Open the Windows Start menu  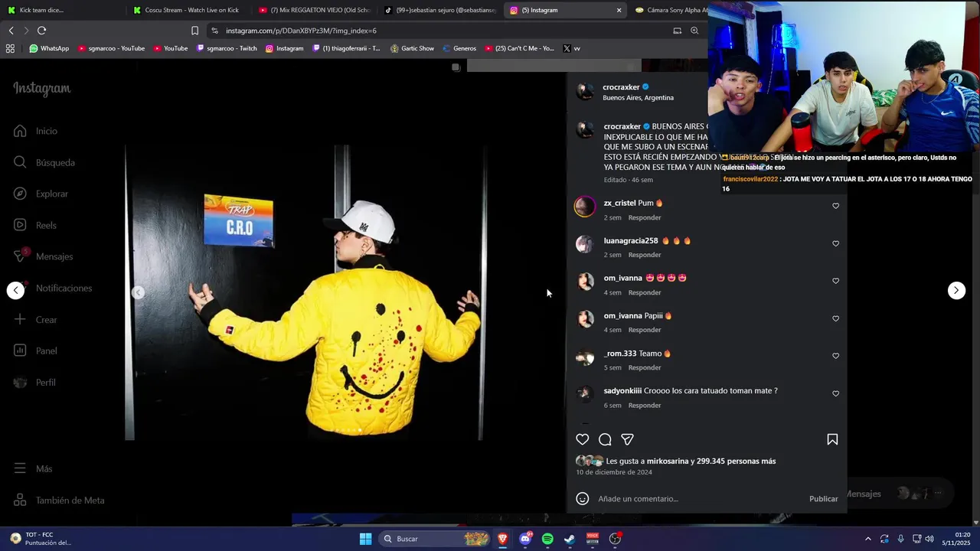click(x=365, y=539)
